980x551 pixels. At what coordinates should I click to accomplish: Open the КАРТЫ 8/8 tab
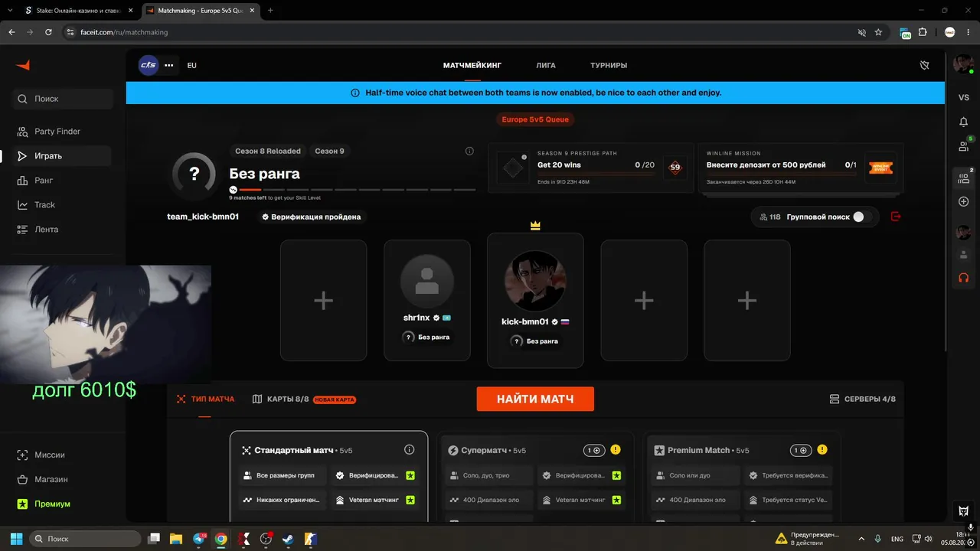tap(304, 399)
